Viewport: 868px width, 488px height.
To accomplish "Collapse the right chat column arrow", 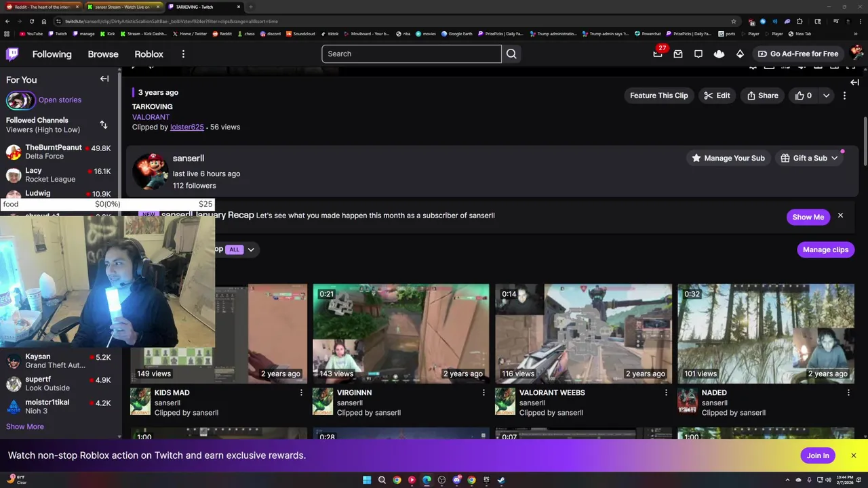I will (x=855, y=82).
